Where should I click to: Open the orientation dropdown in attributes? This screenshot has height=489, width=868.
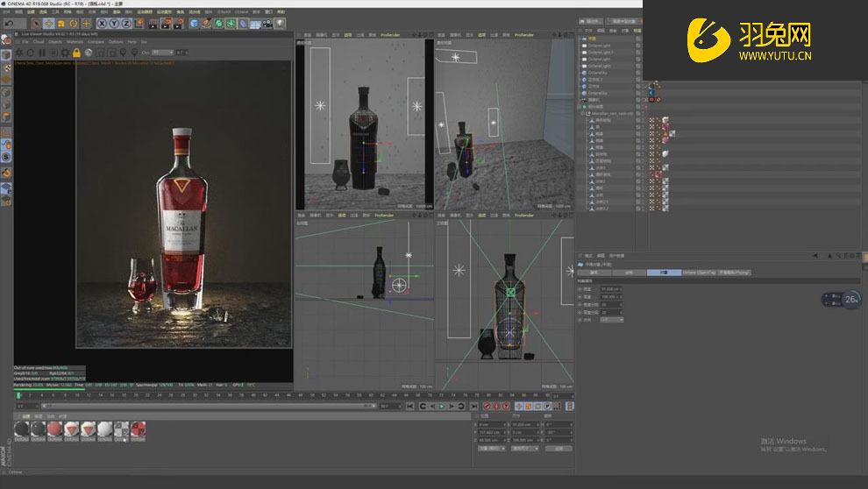pos(612,320)
